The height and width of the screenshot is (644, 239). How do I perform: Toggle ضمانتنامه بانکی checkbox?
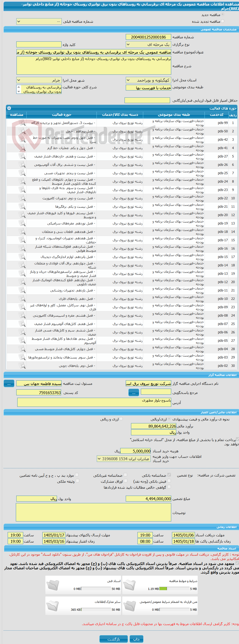click(169, 475)
